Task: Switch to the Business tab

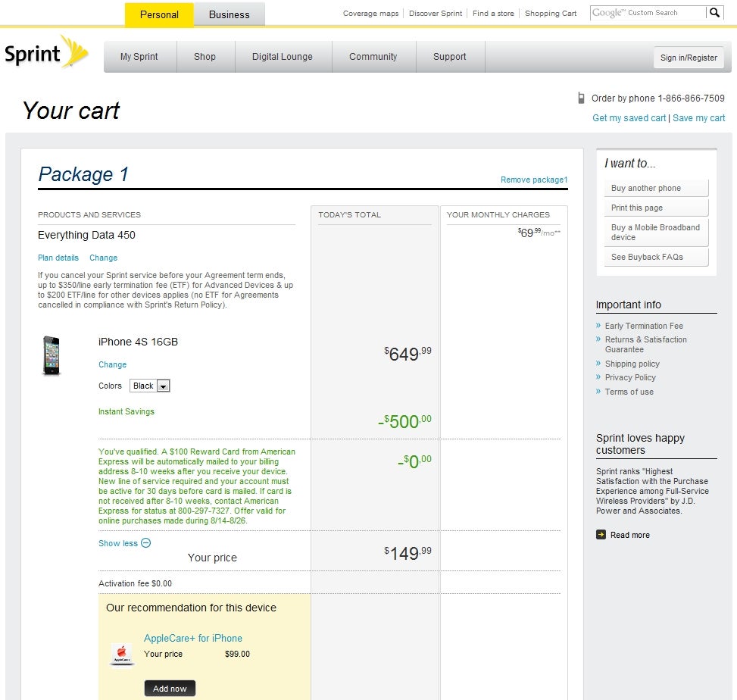Action: [230, 14]
